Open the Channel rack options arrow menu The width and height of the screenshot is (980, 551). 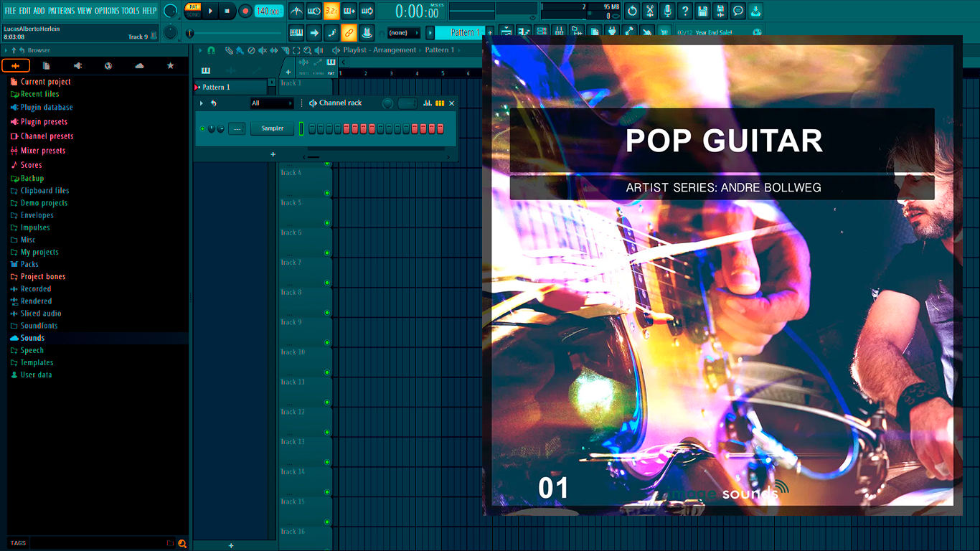(x=202, y=103)
